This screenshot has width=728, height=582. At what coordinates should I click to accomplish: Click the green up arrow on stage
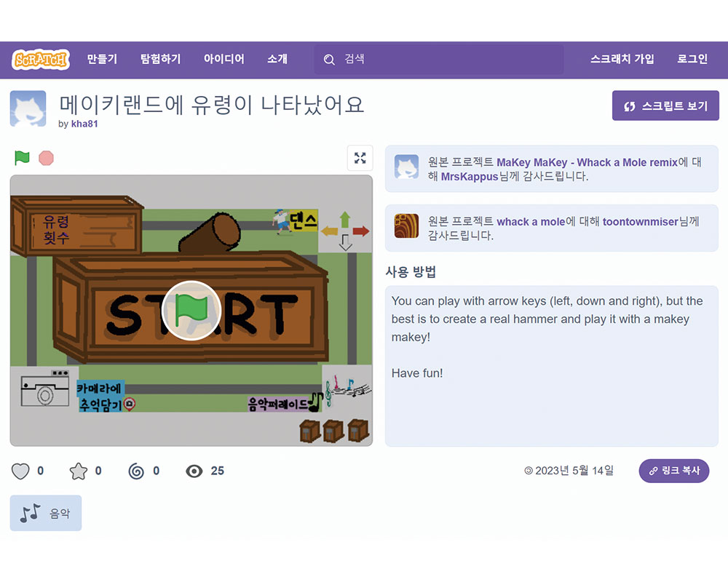pos(344,220)
